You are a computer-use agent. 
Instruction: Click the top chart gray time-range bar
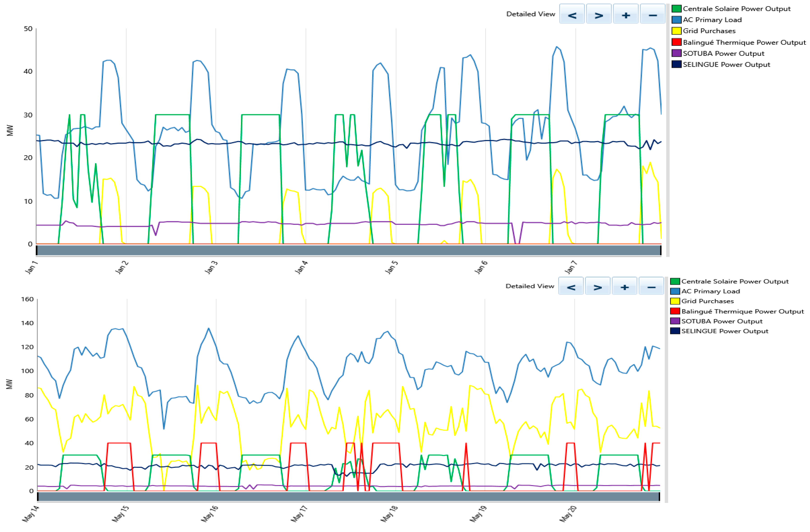[x=348, y=251]
